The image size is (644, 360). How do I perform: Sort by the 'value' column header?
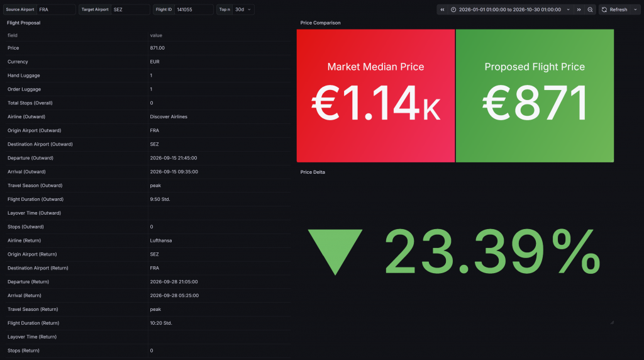(156, 35)
